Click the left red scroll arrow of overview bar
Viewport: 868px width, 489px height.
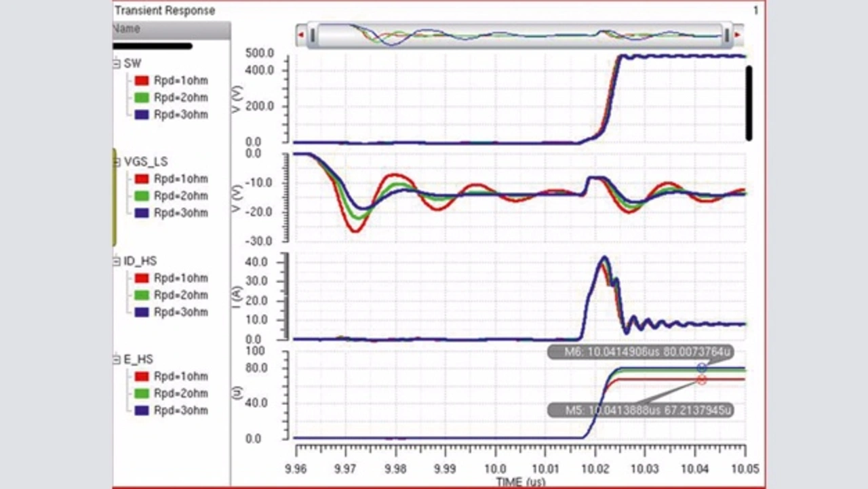300,35
